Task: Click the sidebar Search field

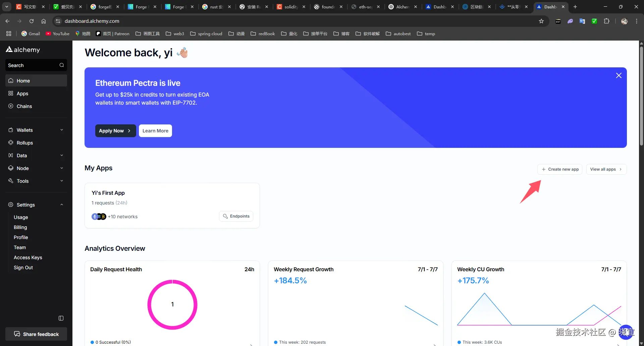Action: coord(36,65)
